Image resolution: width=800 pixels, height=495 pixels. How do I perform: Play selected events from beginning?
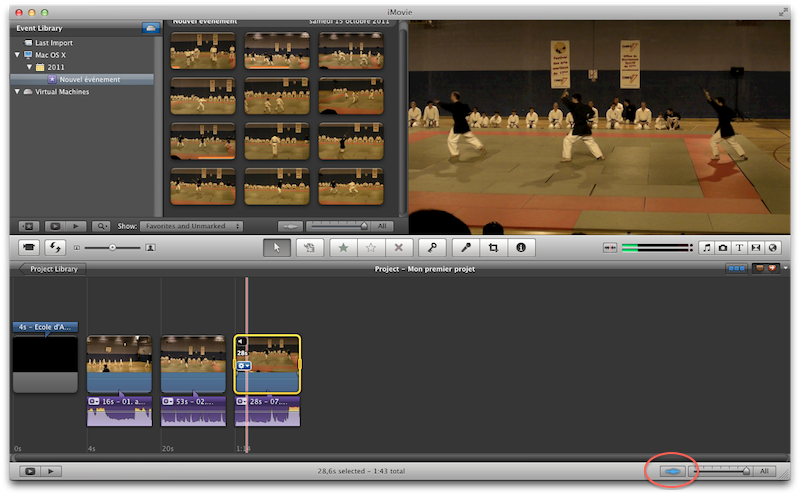click(x=76, y=226)
